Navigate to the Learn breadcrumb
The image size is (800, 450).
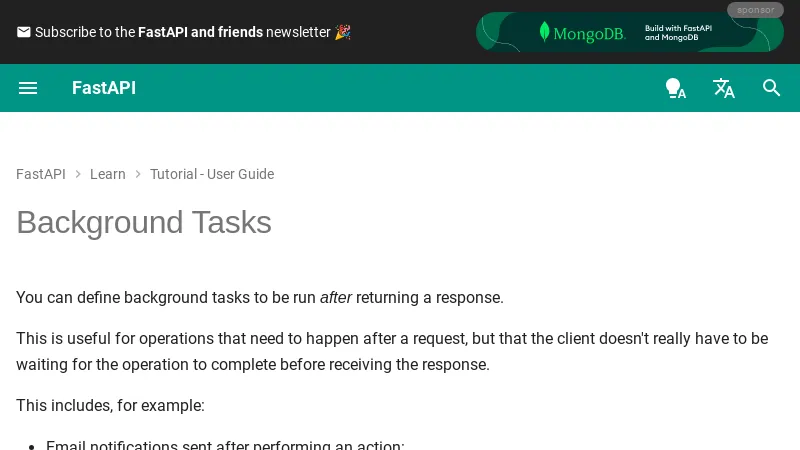tap(108, 174)
